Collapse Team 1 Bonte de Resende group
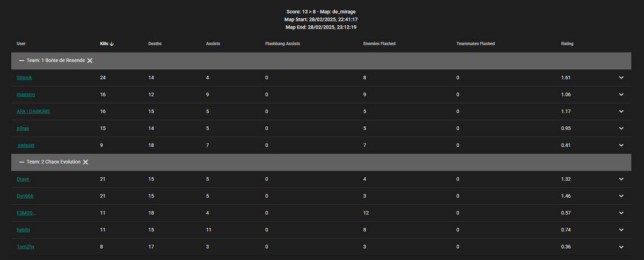Viewport: 644px width, 260px height. 21,61
